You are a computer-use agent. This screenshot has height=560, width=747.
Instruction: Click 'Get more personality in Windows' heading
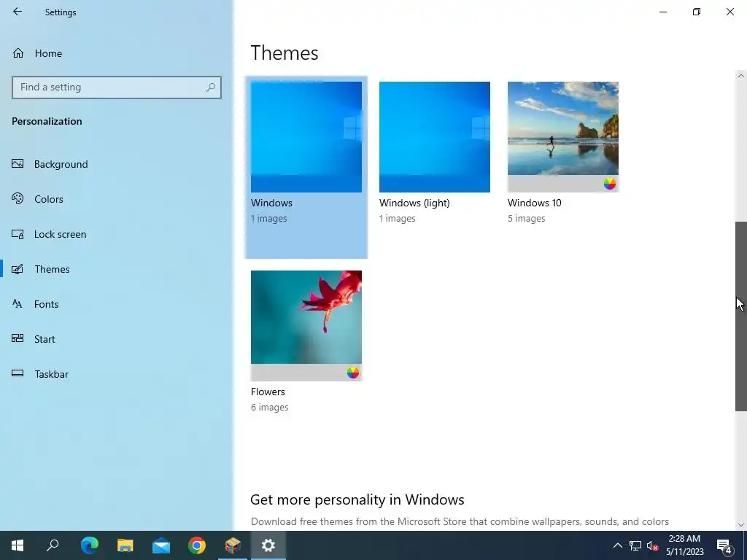(357, 499)
